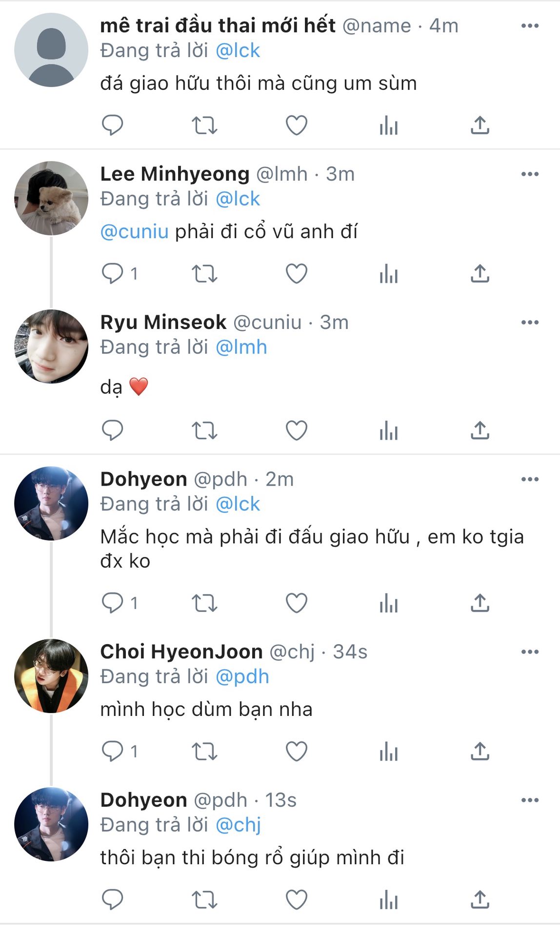
Task: Expand three-dot menu on Ryu Minseok's tweet
Action: tap(530, 323)
